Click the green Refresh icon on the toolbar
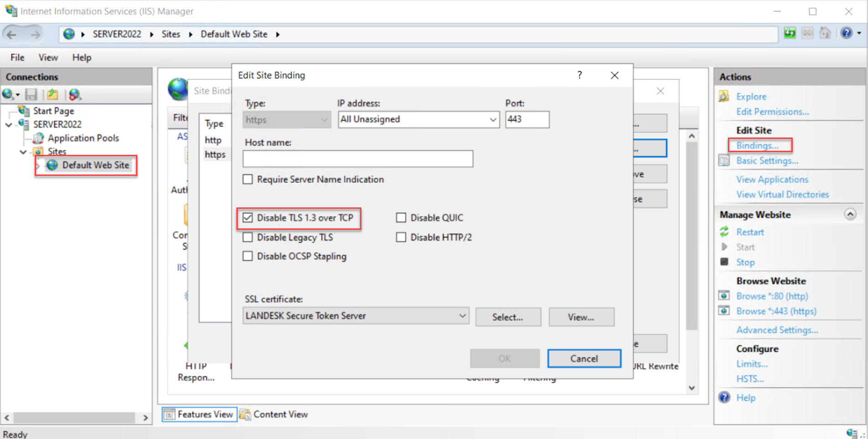This screenshot has height=439, width=868. (x=789, y=33)
